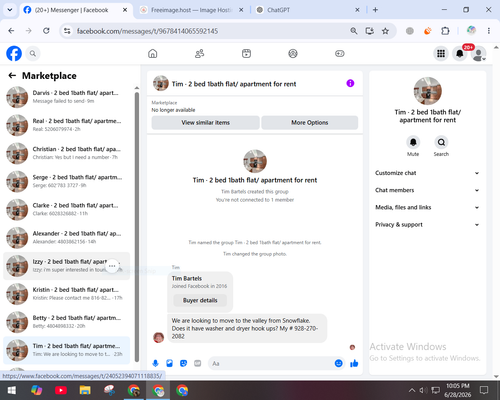This screenshot has width=500, height=400.
Task: Open the tab search dropdown arrow
Action: pyautogui.click(x=10, y=10)
